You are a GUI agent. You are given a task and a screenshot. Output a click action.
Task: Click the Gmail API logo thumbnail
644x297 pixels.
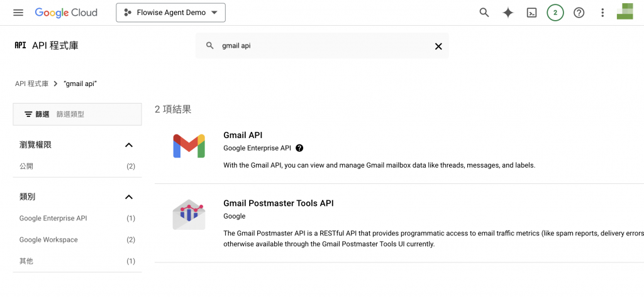point(189,146)
